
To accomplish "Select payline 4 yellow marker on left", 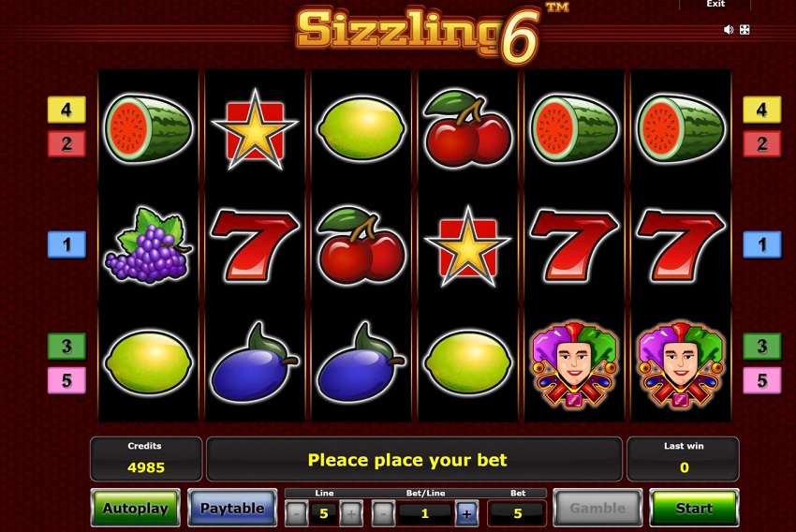I will pos(66,110).
